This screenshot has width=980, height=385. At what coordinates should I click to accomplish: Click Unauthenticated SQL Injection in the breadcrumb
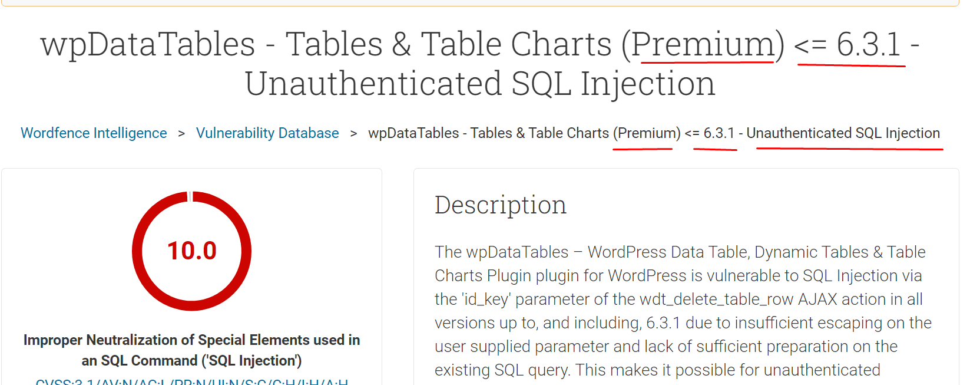click(843, 133)
